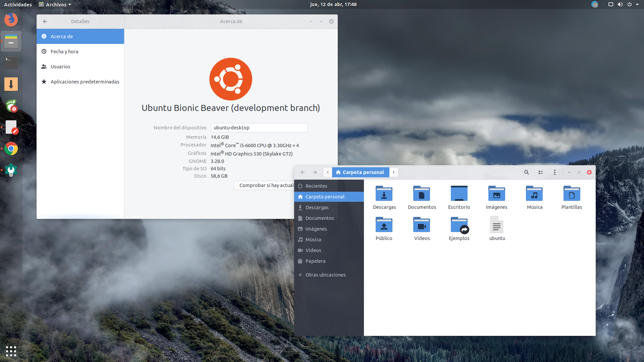Show all applications from dock grid icon
Viewport: 644px width, 362px height.
(x=11, y=351)
